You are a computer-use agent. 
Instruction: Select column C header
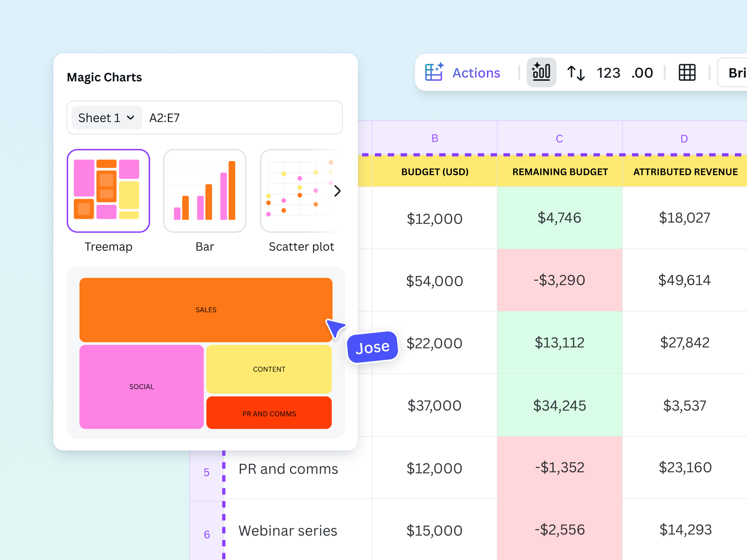click(559, 139)
